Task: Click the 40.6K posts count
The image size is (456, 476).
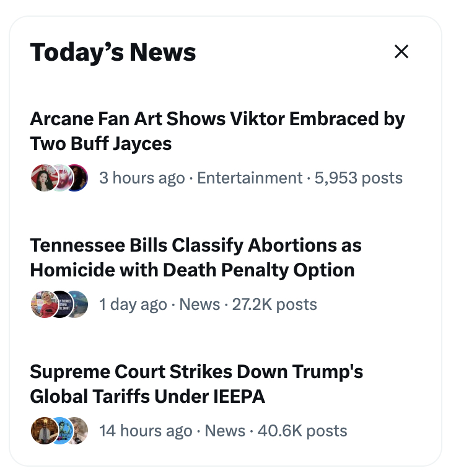Action: (x=302, y=431)
